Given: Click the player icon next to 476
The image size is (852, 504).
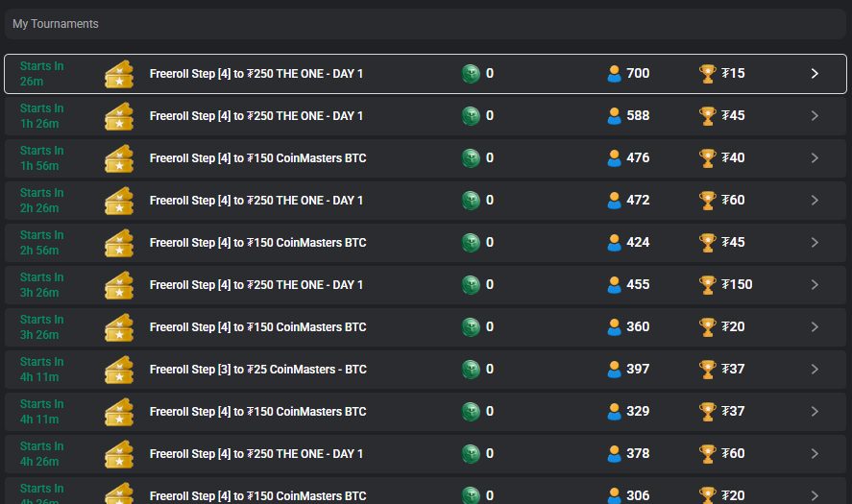Looking at the screenshot, I should (614, 158).
